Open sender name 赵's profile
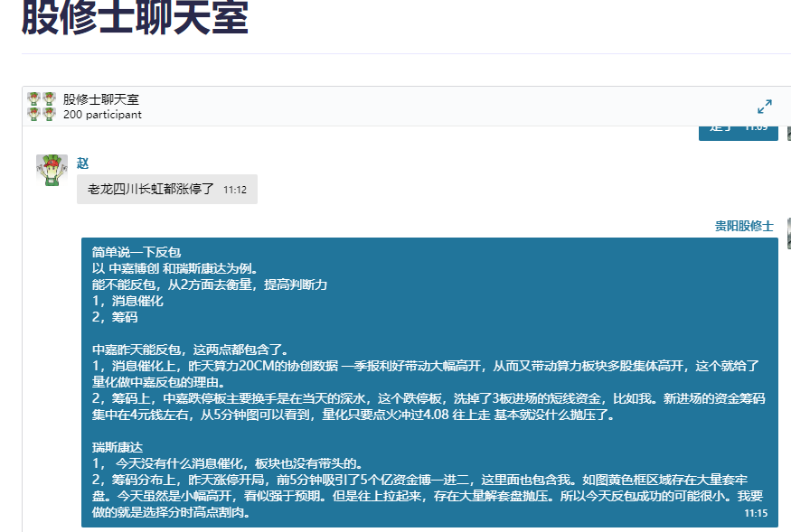The image size is (791, 532). click(x=82, y=163)
